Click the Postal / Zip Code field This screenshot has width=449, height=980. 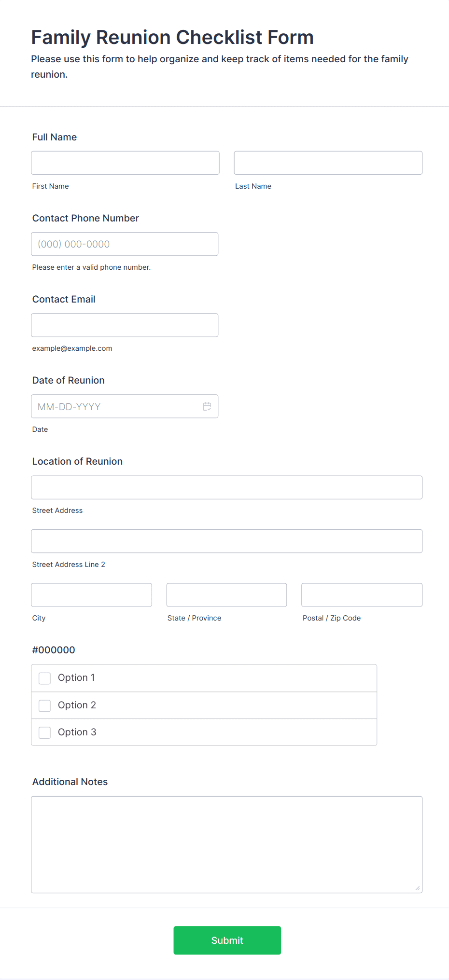[362, 594]
